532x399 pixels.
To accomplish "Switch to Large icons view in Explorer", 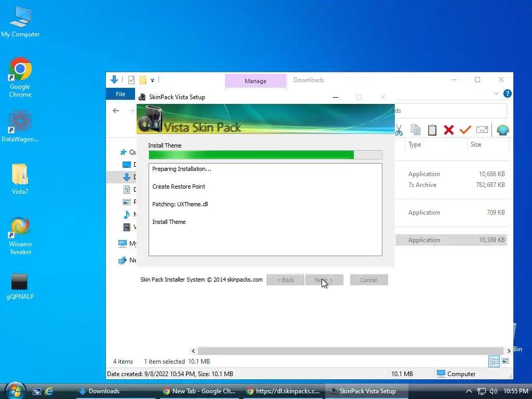I will coord(506,361).
